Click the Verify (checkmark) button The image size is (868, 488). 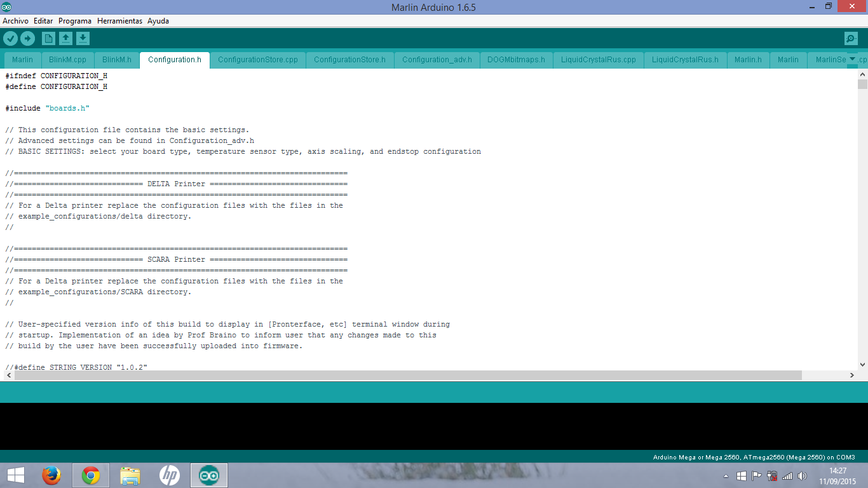click(10, 38)
